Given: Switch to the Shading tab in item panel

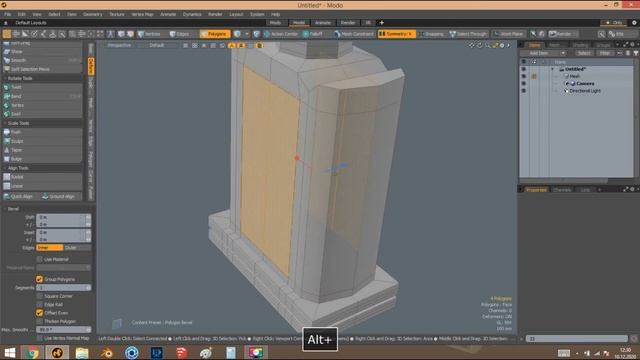Looking at the screenshot, I should pyautogui.click(x=580, y=45).
